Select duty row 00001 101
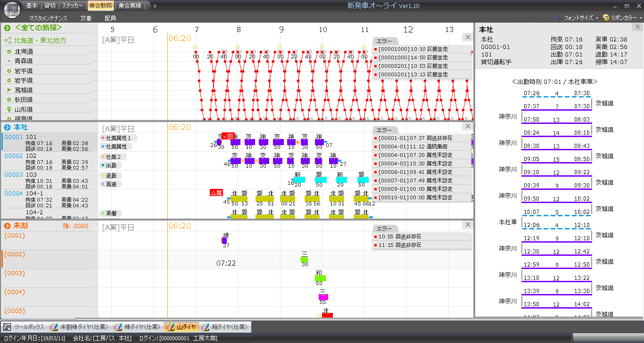 click(49, 142)
